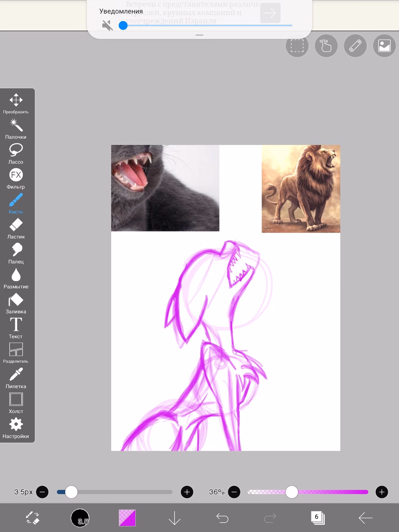Open the reference image material button

[384, 46]
